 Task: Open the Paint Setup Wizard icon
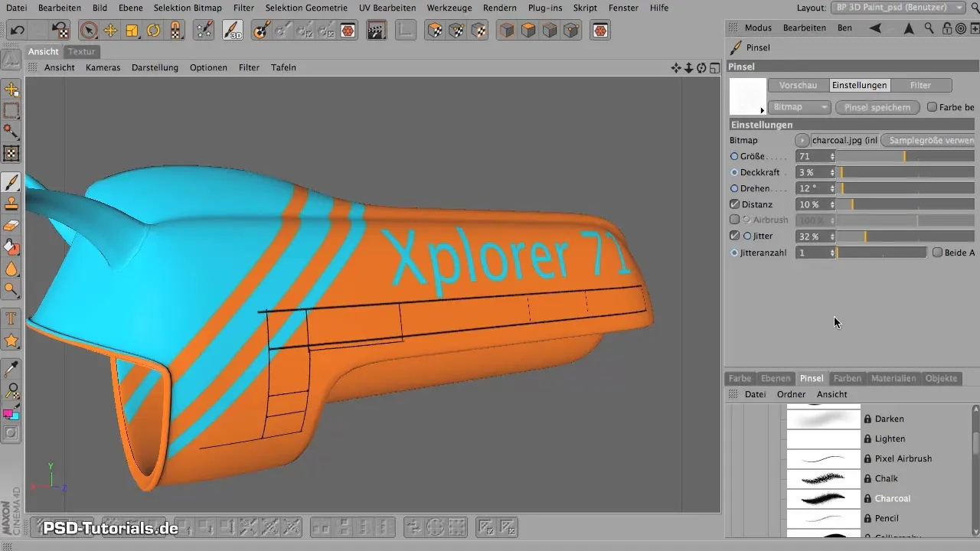(204, 31)
